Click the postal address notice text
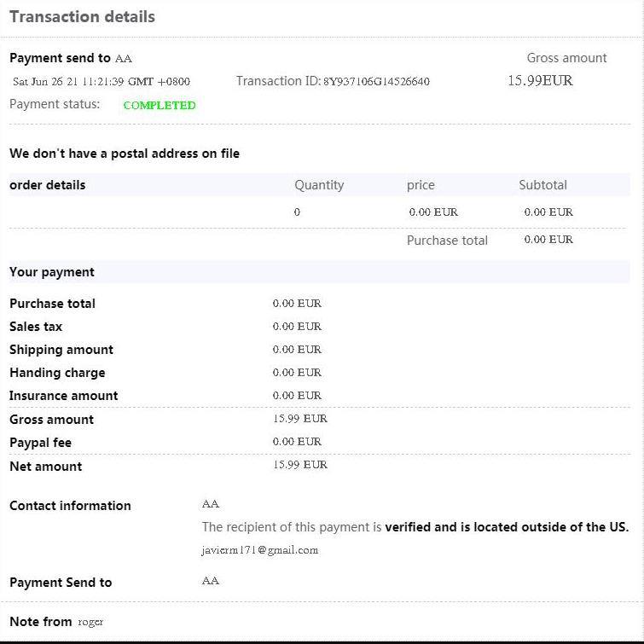Screen dimensions: 644x644 pos(125,154)
